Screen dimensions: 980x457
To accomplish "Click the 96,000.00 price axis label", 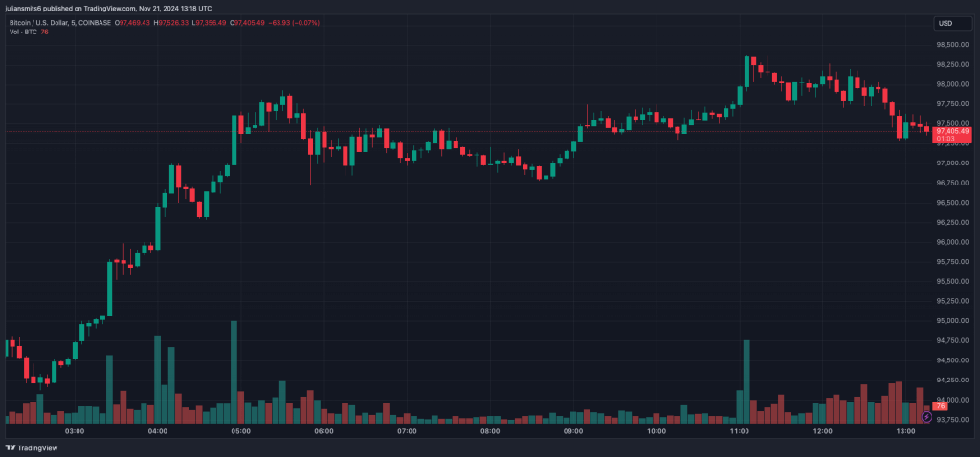I will pos(952,242).
